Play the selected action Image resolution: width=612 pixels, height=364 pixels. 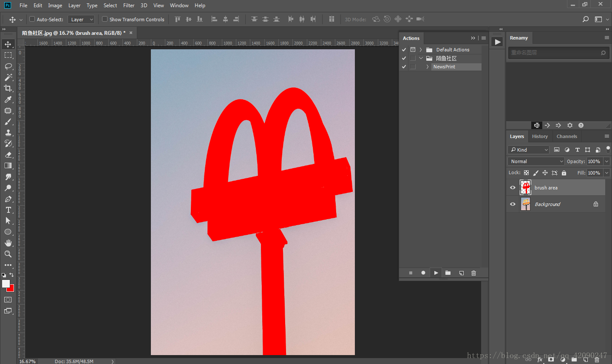[x=436, y=273]
